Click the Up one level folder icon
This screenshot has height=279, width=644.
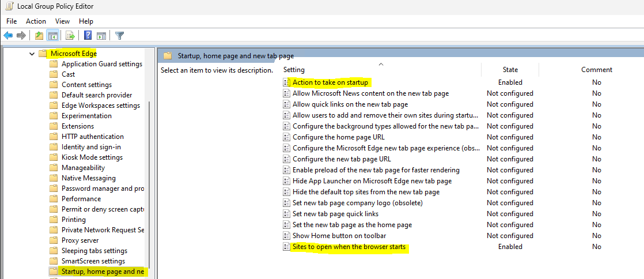pos(39,36)
